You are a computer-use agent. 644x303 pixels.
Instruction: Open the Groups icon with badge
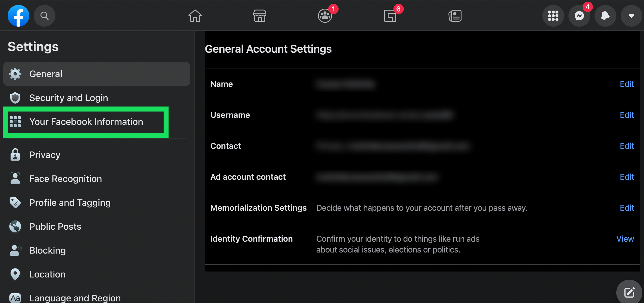[x=325, y=16]
